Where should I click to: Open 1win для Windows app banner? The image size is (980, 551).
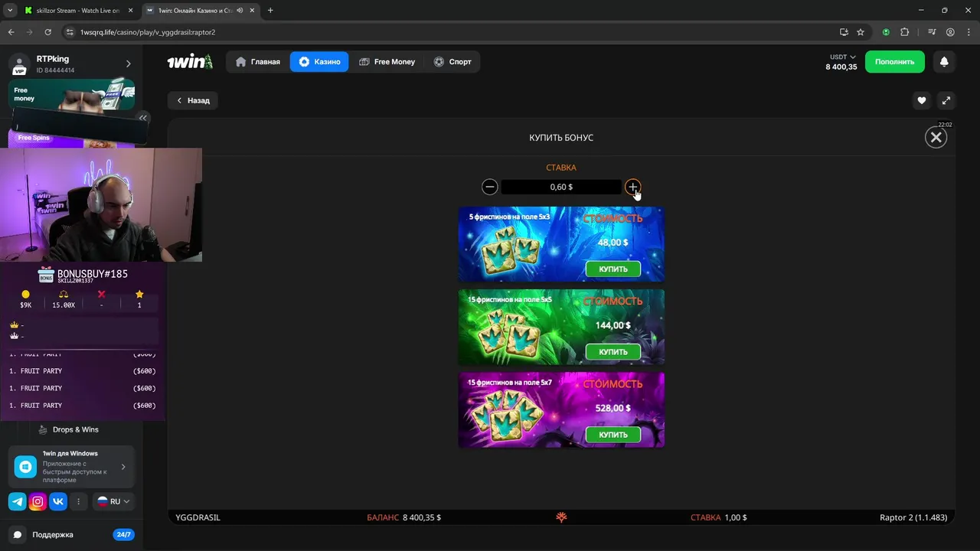pos(71,467)
